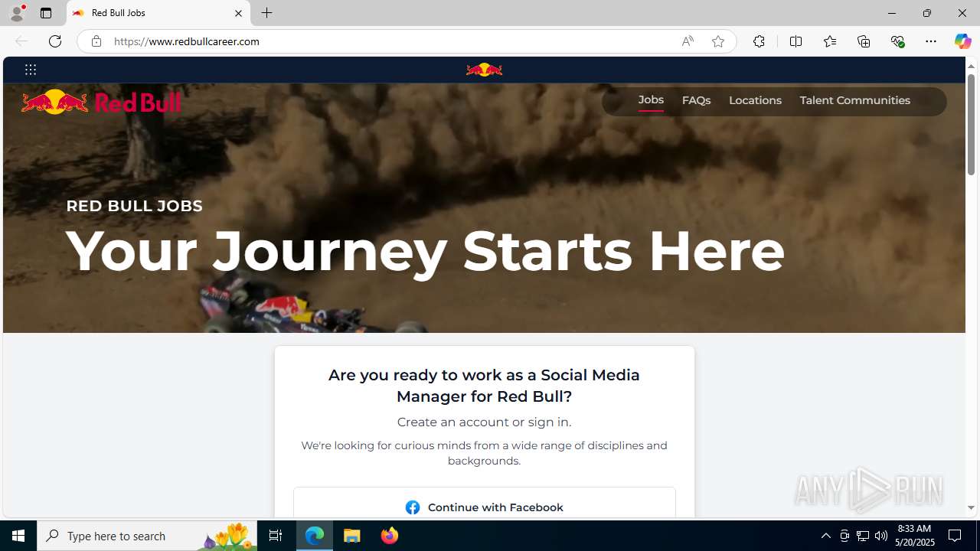Show hidden system tray icons

[x=825, y=536]
